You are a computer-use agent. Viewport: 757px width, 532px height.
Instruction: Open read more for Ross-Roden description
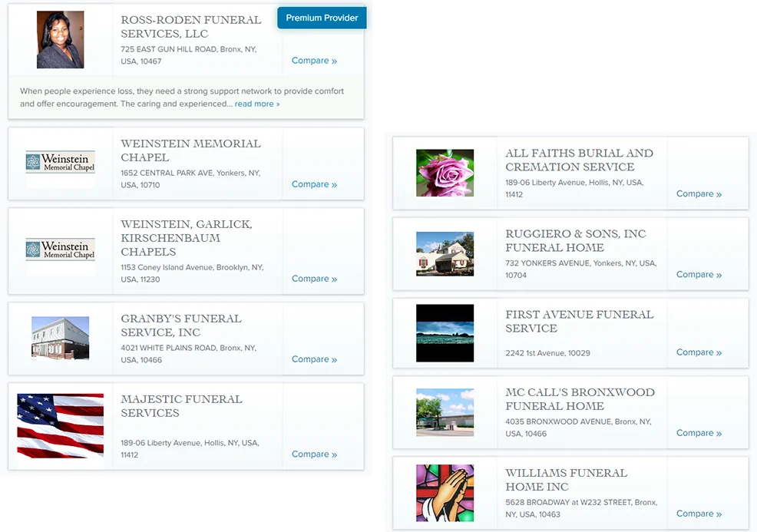pos(257,104)
